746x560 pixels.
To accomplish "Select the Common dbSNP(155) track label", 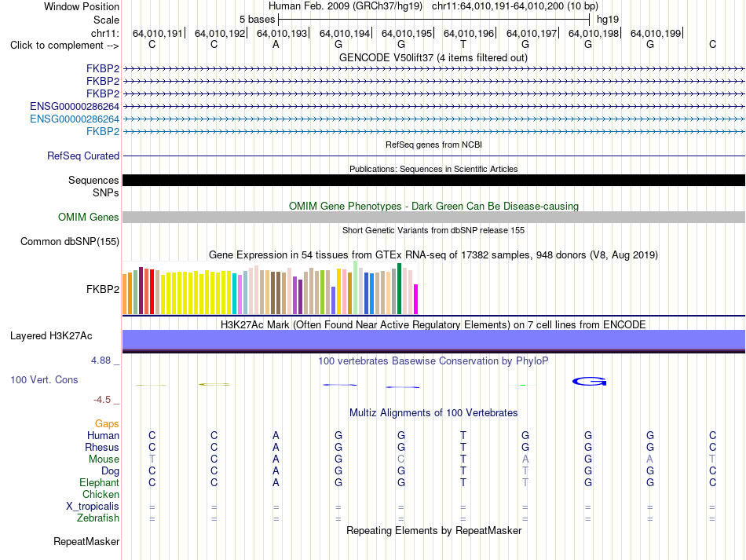I will pos(70,241).
